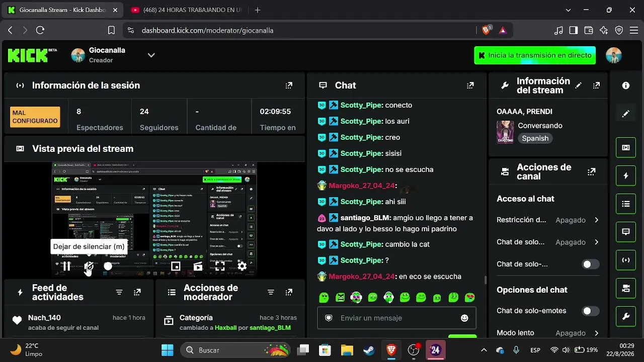The image size is (644, 362).
Task: Toggle the channel actions sidebar button
Action: (x=626, y=288)
